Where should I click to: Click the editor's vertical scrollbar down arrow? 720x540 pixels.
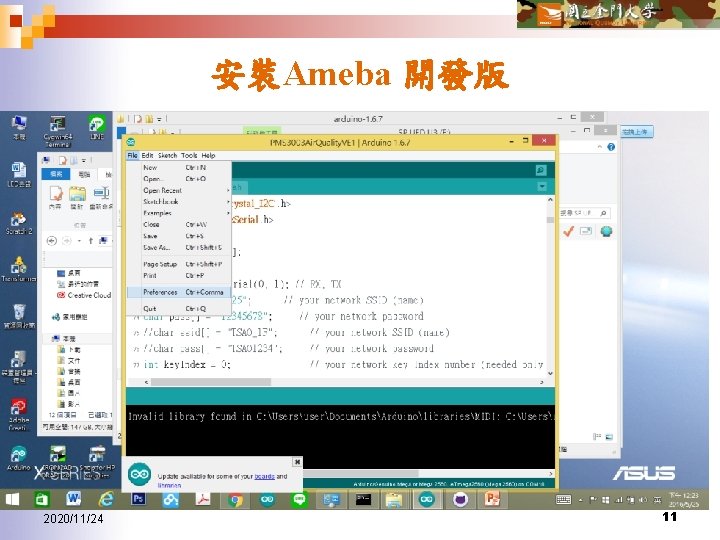[550, 373]
